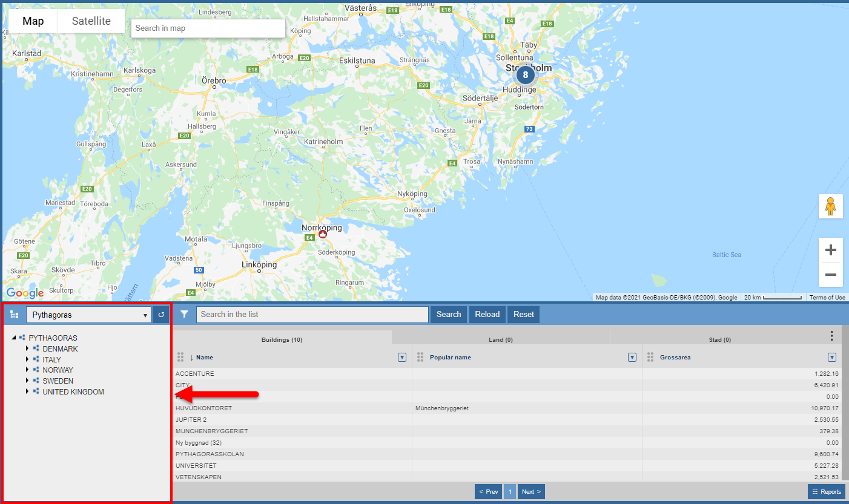Zoom in the map with plus
The width and height of the screenshot is (849, 504).
click(831, 250)
